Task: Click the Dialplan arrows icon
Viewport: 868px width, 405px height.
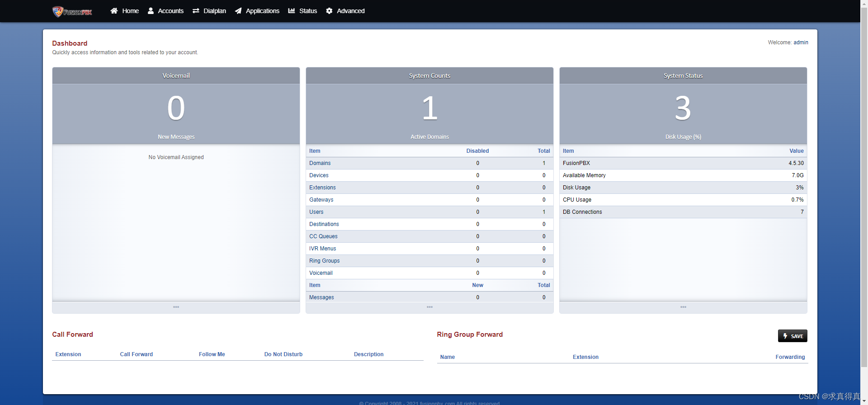Action: click(196, 11)
